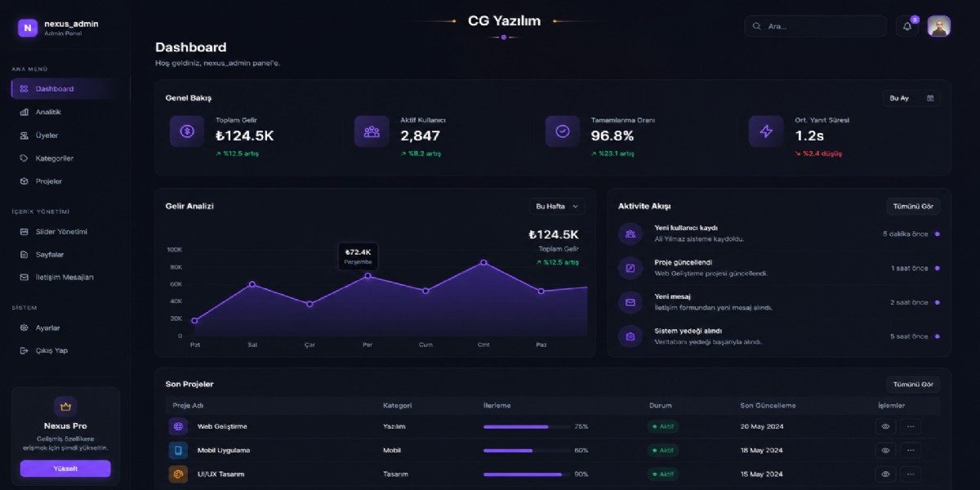View the Web Geliştirme project eye icon

[x=885, y=426]
